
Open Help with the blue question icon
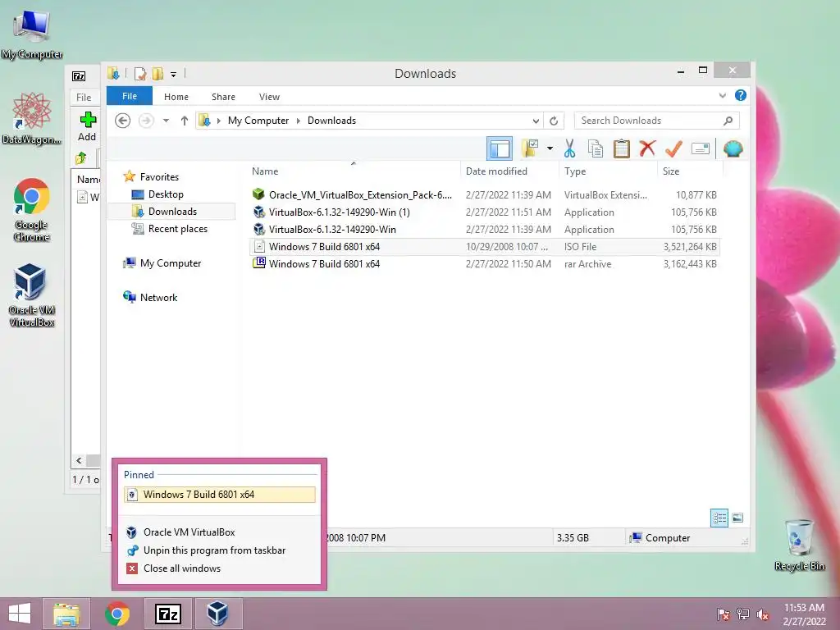[x=741, y=95]
